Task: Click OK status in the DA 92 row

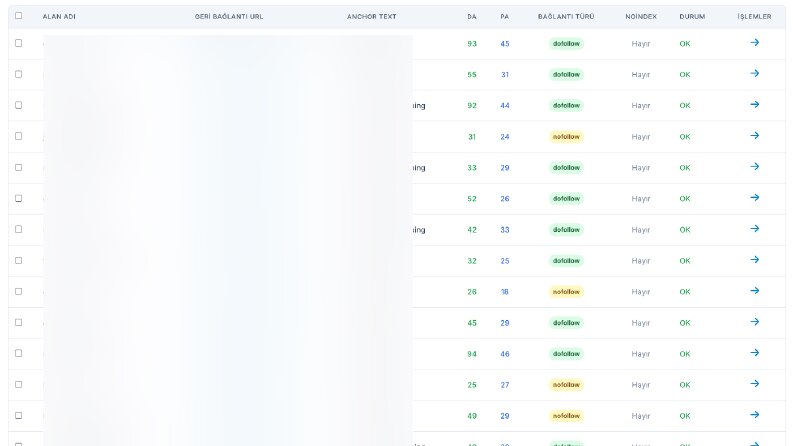Action: tap(685, 106)
